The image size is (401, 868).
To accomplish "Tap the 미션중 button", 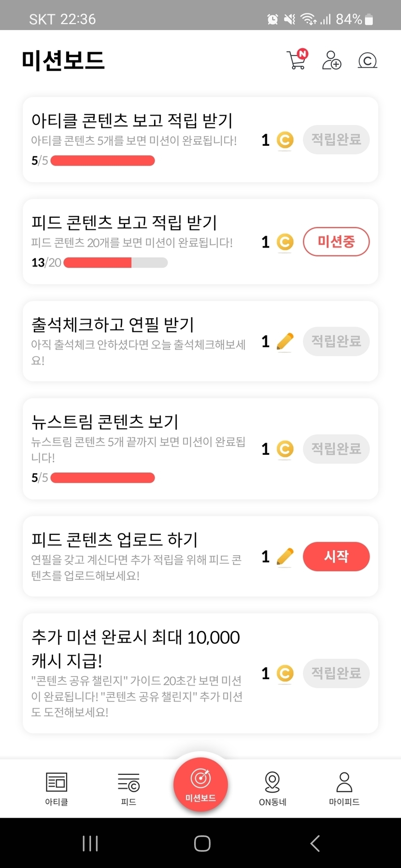I will (x=336, y=241).
